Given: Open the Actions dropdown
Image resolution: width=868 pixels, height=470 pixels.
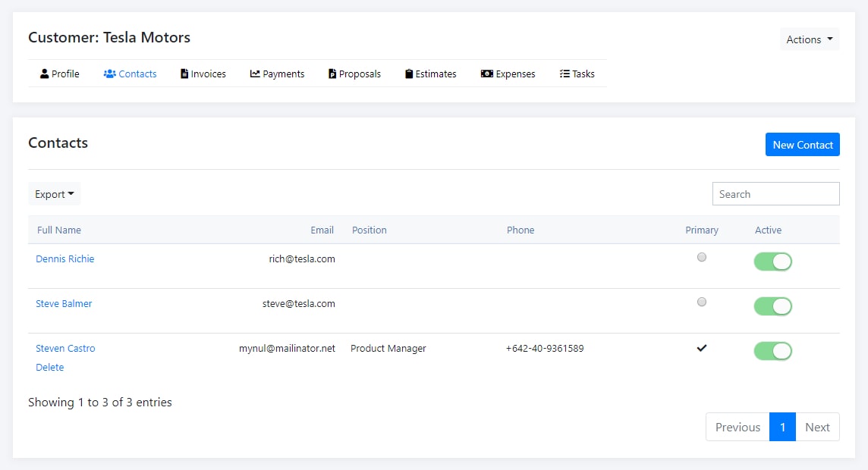Looking at the screenshot, I should pyautogui.click(x=810, y=39).
